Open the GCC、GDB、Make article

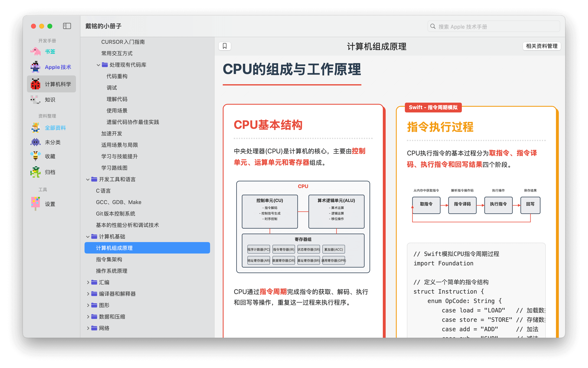119,202
